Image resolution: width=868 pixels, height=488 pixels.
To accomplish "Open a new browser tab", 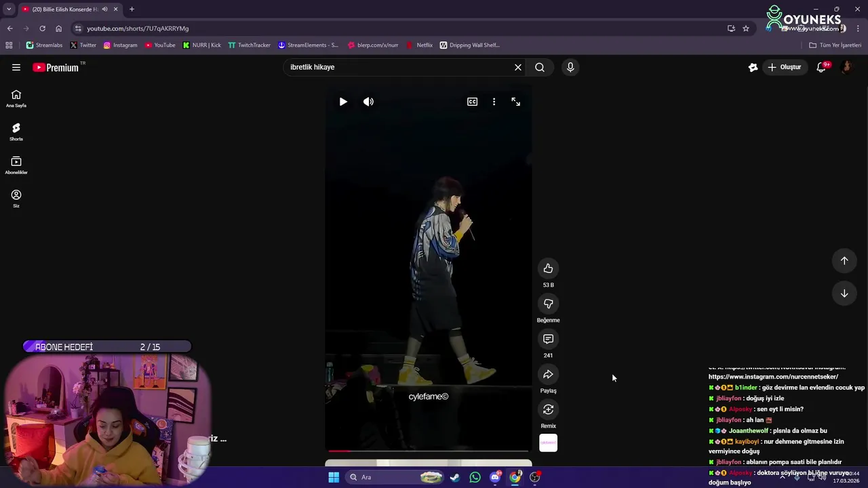I will coord(132,9).
